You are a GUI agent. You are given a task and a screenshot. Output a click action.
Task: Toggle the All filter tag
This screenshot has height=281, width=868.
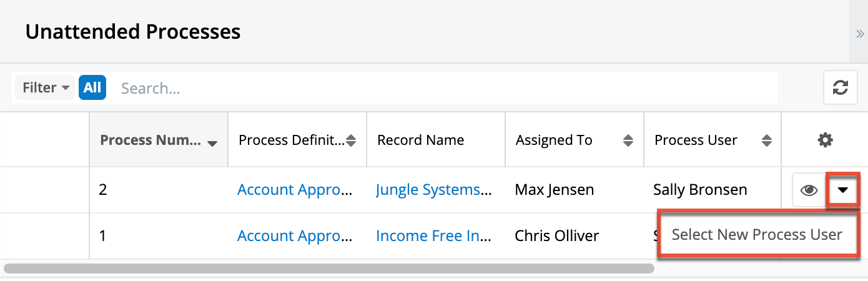[x=92, y=88]
